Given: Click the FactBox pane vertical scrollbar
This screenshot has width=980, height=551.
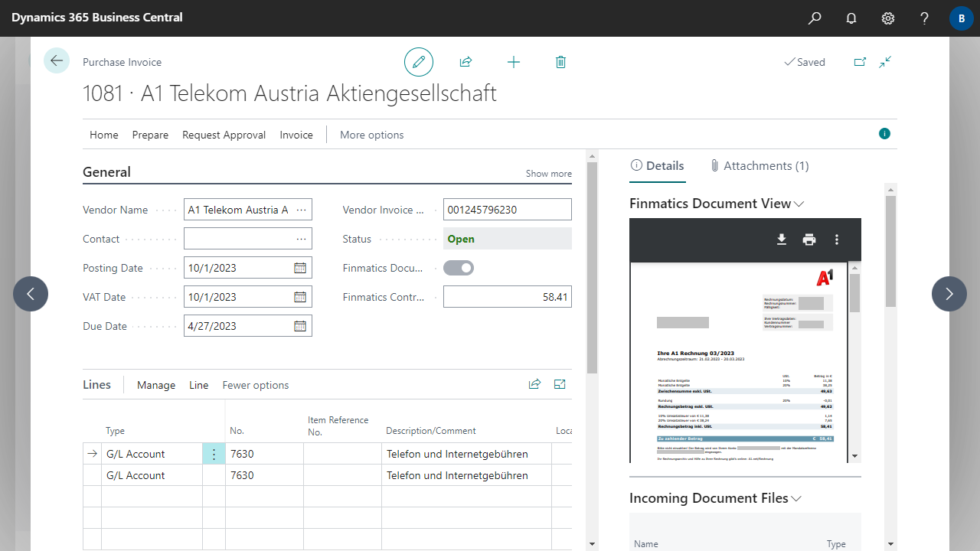Looking at the screenshot, I should click(890, 251).
